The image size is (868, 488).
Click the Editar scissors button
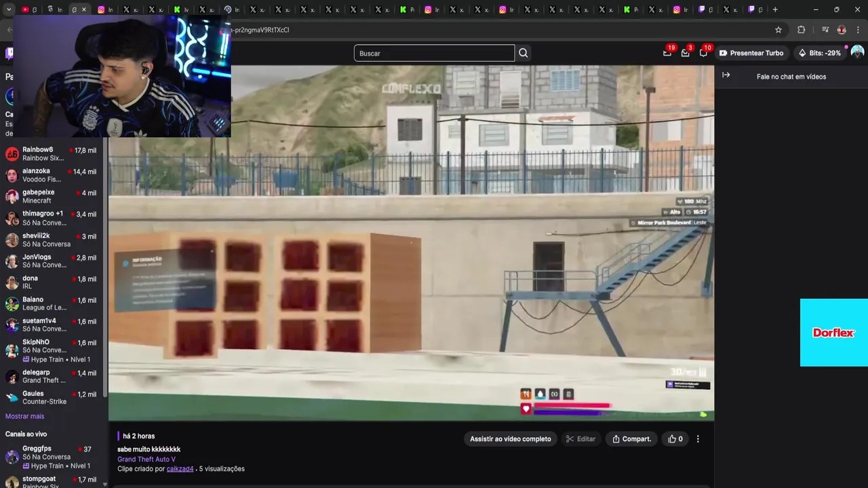[581, 439]
